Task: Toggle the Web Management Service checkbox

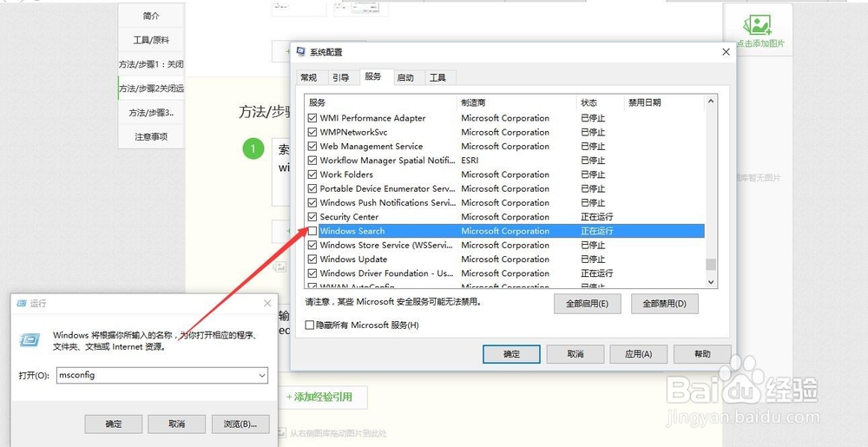Action: coord(312,146)
